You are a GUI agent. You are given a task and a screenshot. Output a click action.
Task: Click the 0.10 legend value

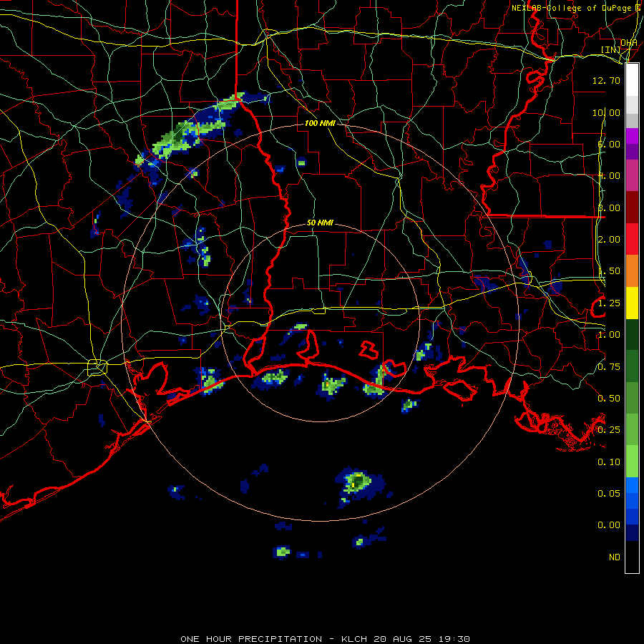[x=609, y=462]
